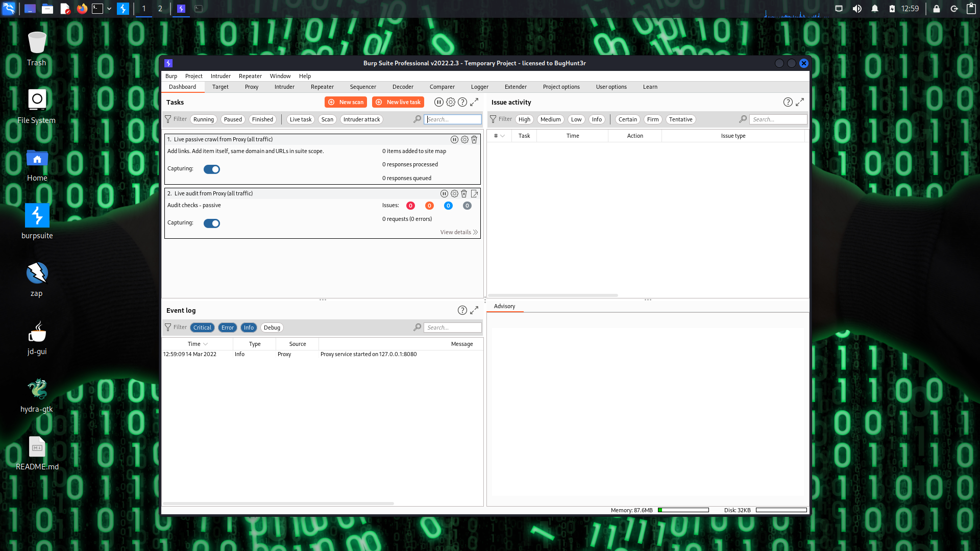Click the Tasks filter funnel icon

point(168,119)
